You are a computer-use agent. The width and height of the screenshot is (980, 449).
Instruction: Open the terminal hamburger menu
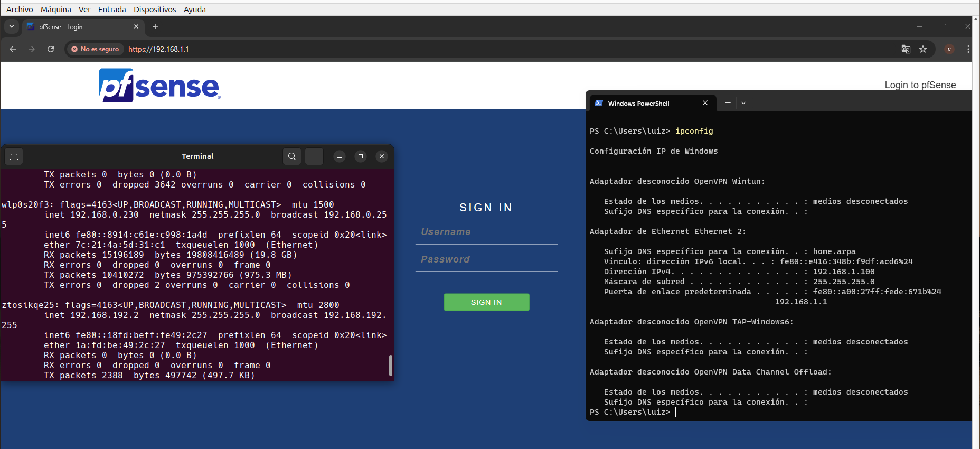[x=314, y=156]
